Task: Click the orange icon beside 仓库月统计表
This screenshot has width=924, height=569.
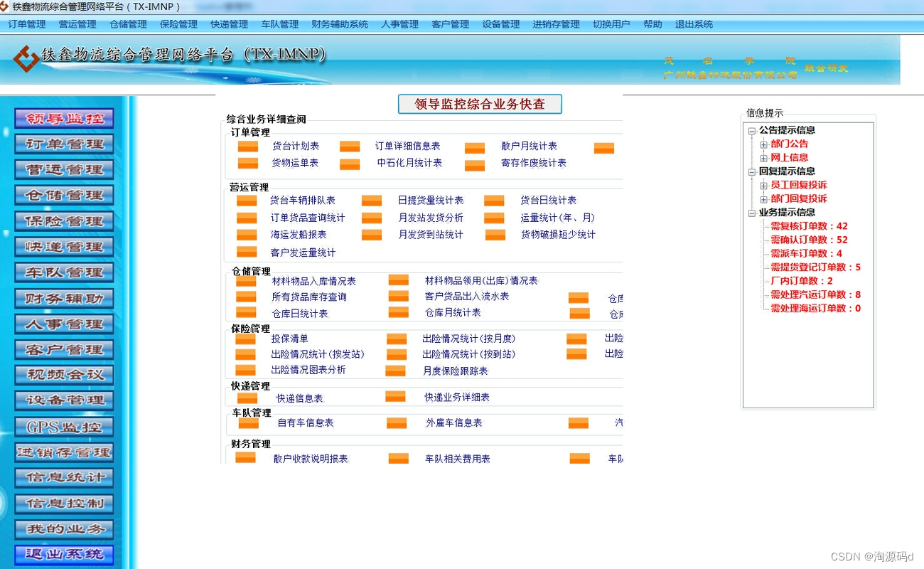Action: (399, 312)
